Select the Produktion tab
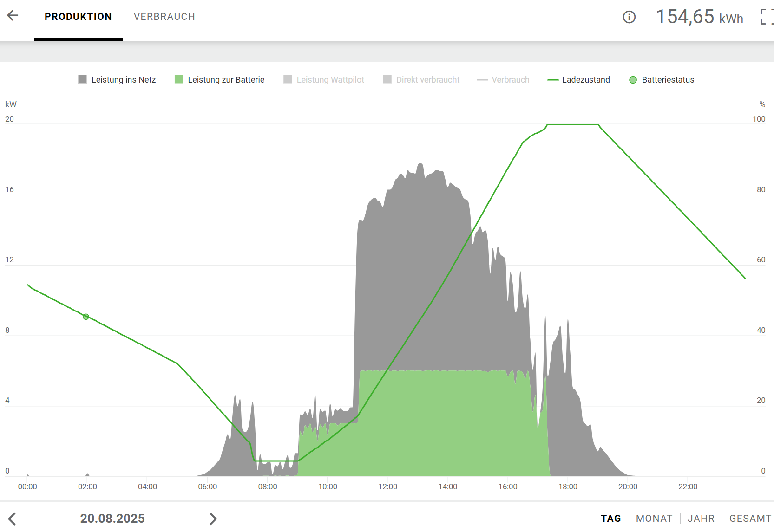The height and width of the screenshot is (532, 774). 78,17
